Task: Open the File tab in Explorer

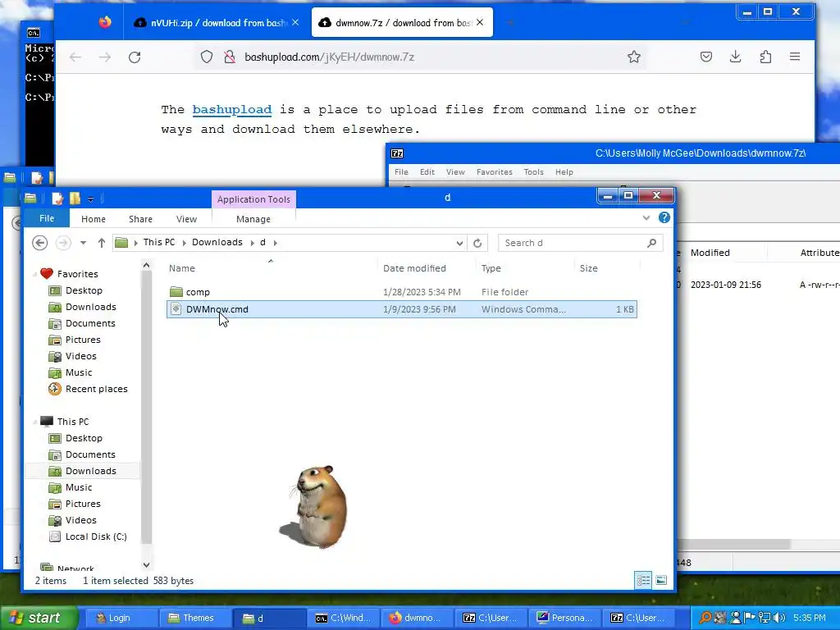Action: (x=47, y=218)
